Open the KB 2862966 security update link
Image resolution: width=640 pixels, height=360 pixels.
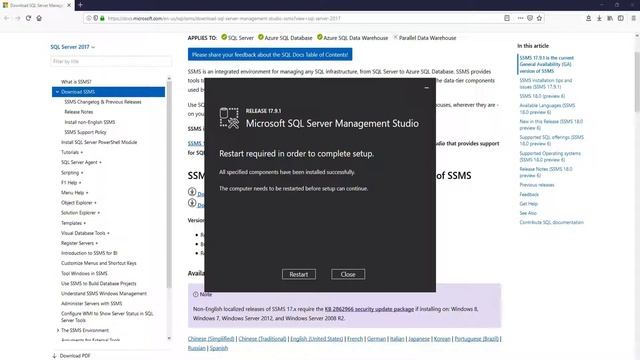tap(369, 309)
